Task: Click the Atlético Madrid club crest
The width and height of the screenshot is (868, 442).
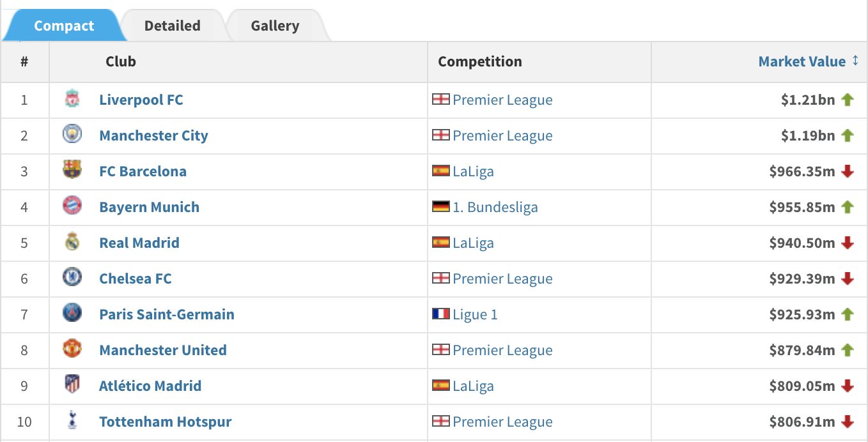Action: click(72, 385)
